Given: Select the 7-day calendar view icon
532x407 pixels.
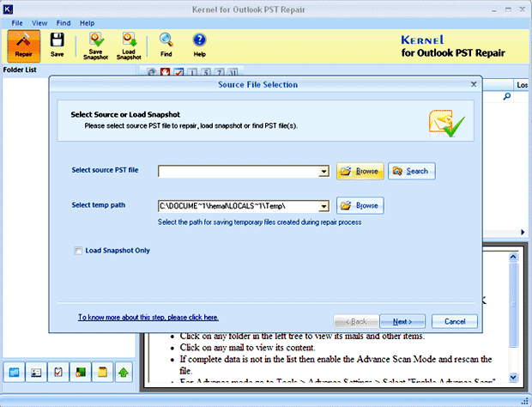Looking at the screenshot, I should 219,72.
